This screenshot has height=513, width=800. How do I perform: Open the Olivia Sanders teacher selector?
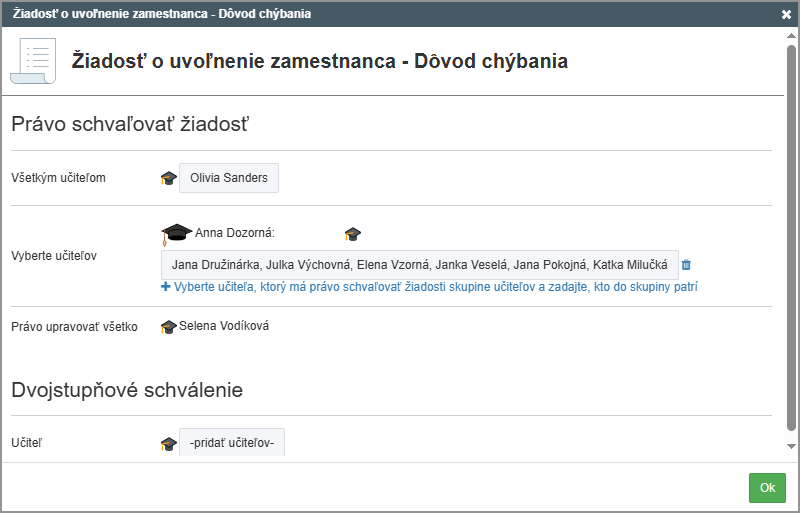click(229, 178)
